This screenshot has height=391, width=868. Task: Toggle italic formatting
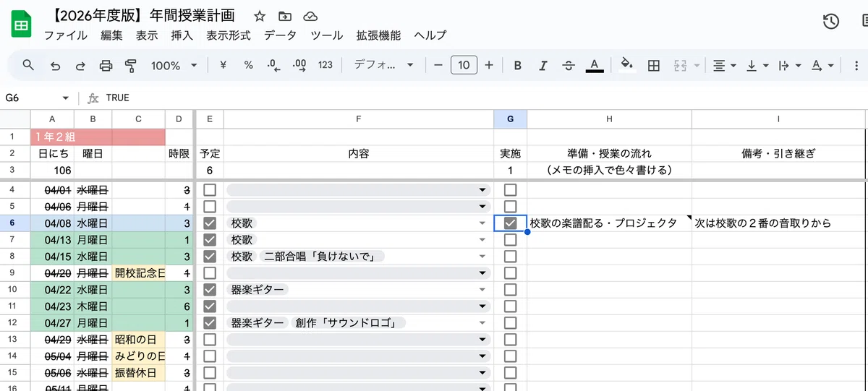(x=543, y=66)
